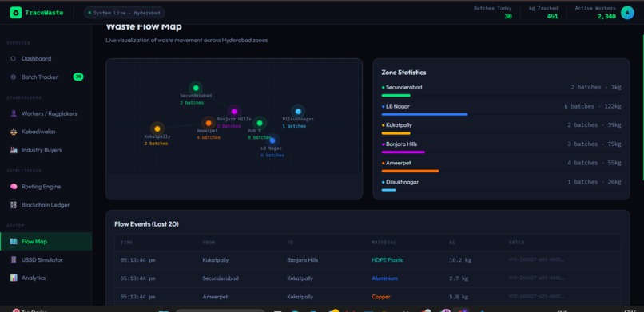Click the System Live Hyderabad status pill

click(x=124, y=13)
